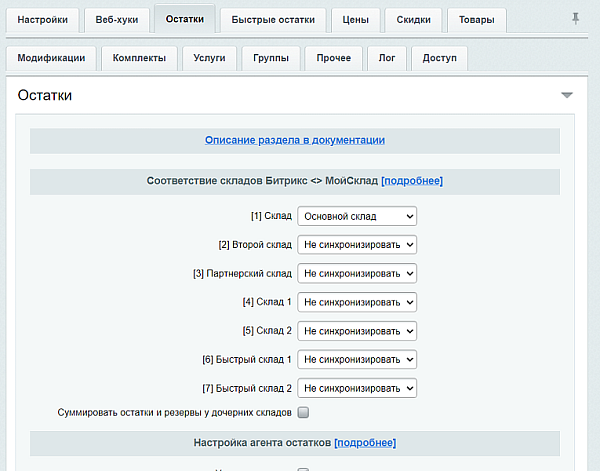The height and width of the screenshot is (471, 600).
Task: Expand the [7] Быстрый склад 2 dropdown
Action: pyautogui.click(x=357, y=388)
